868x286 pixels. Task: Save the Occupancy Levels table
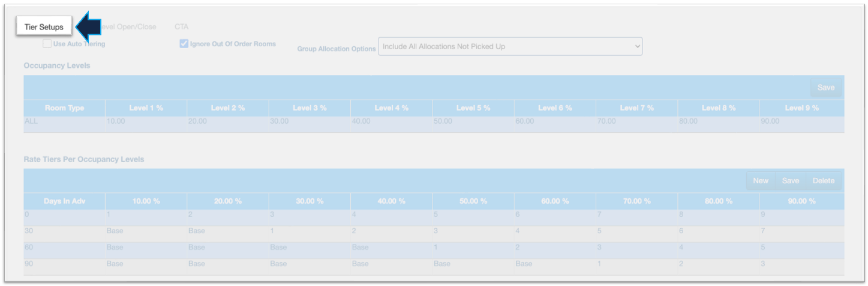click(825, 88)
